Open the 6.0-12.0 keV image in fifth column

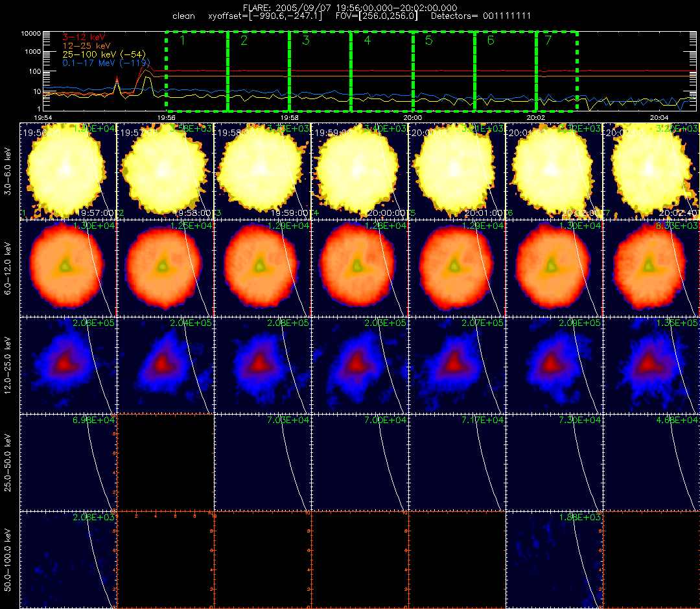[457, 269]
